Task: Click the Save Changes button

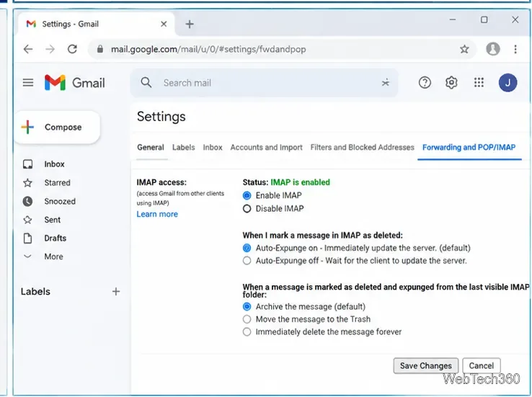Action: coord(426,366)
